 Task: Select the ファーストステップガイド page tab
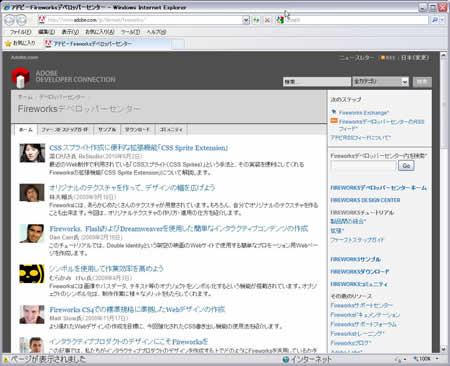coord(65,130)
